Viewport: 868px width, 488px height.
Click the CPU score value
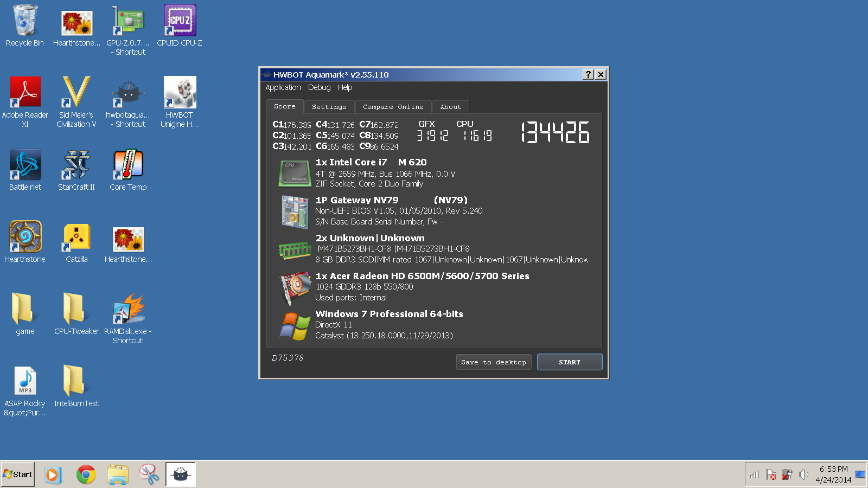[478, 136]
